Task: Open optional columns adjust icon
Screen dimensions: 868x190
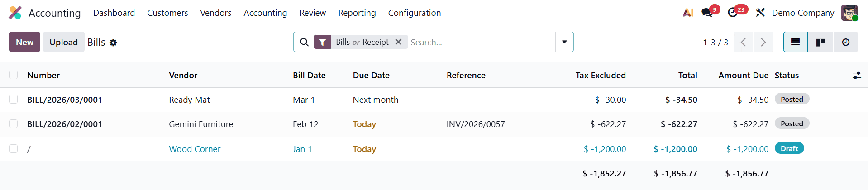Action: (857, 76)
